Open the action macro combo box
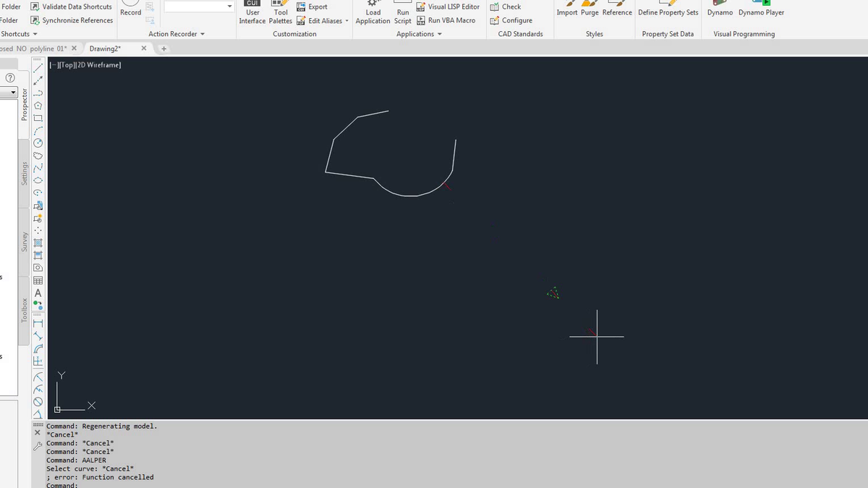868x488 pixels. (200, 7)
